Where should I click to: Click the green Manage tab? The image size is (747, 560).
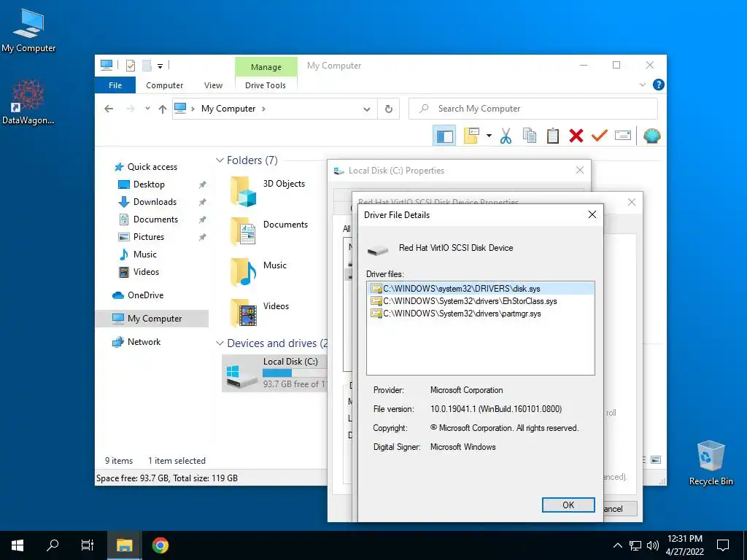[266, 67]
